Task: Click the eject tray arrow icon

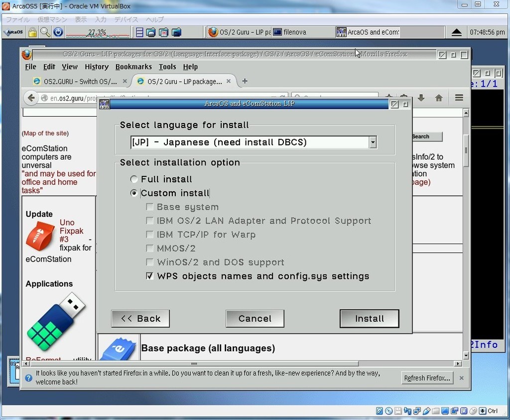Action: coord(456,32)
